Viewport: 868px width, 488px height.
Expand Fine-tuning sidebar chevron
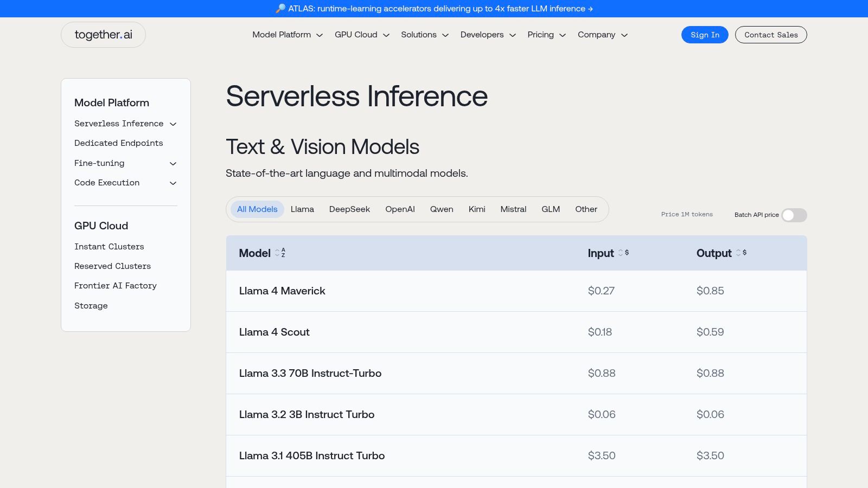173,164
